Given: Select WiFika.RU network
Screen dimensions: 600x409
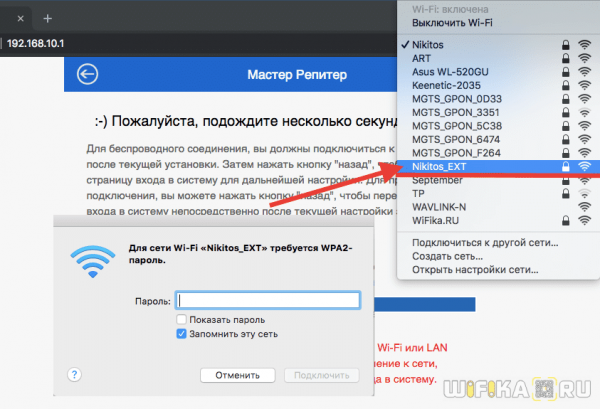Looking at the screenshot, I should pos(499,221).
